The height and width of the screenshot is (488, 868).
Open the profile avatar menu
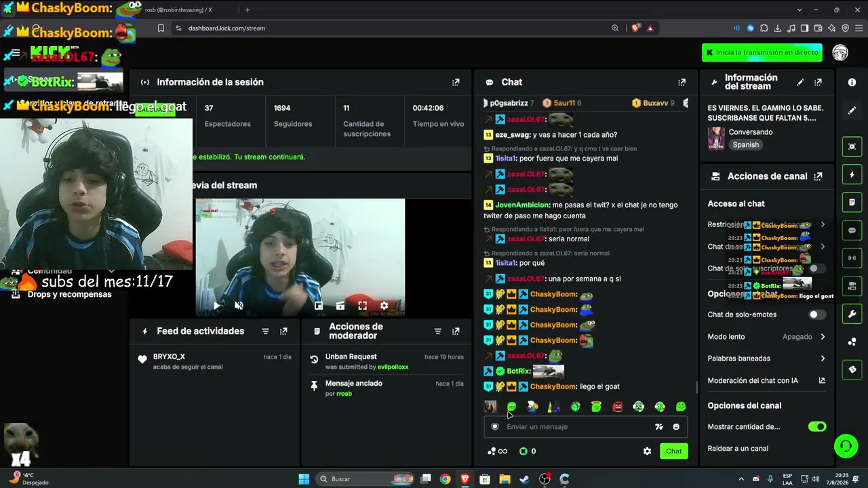(840, 53)
